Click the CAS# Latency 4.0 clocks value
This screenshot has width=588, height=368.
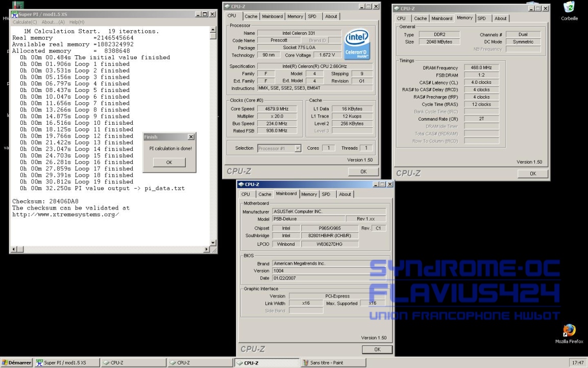point(481,82)
